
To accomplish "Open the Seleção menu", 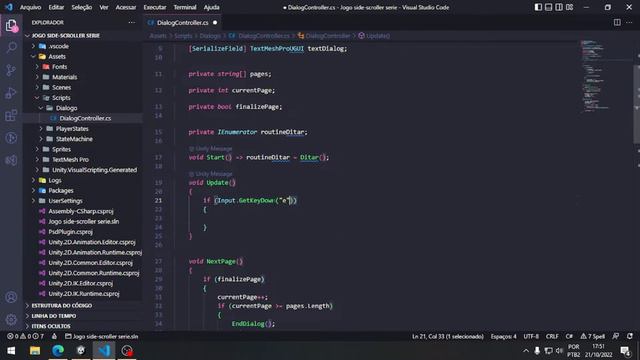I will pyautogui.click(x=82, y=7).
